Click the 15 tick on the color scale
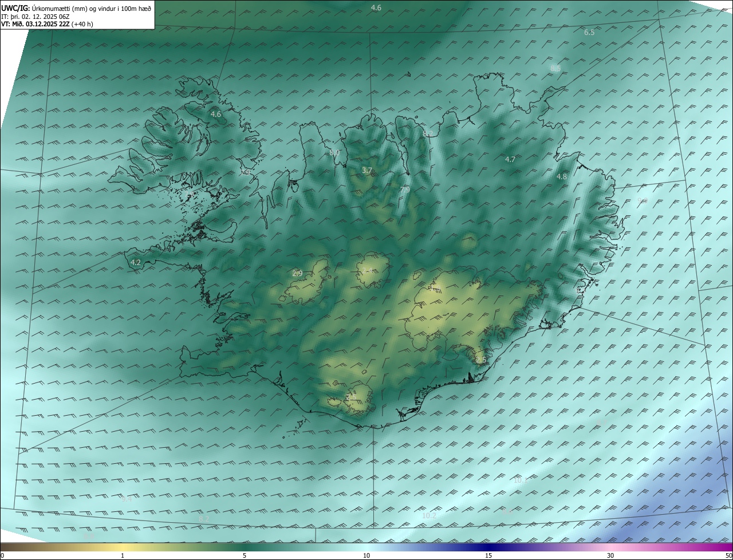Image resolution: width=733 pixels, height=560 pixels. [488, 556]
